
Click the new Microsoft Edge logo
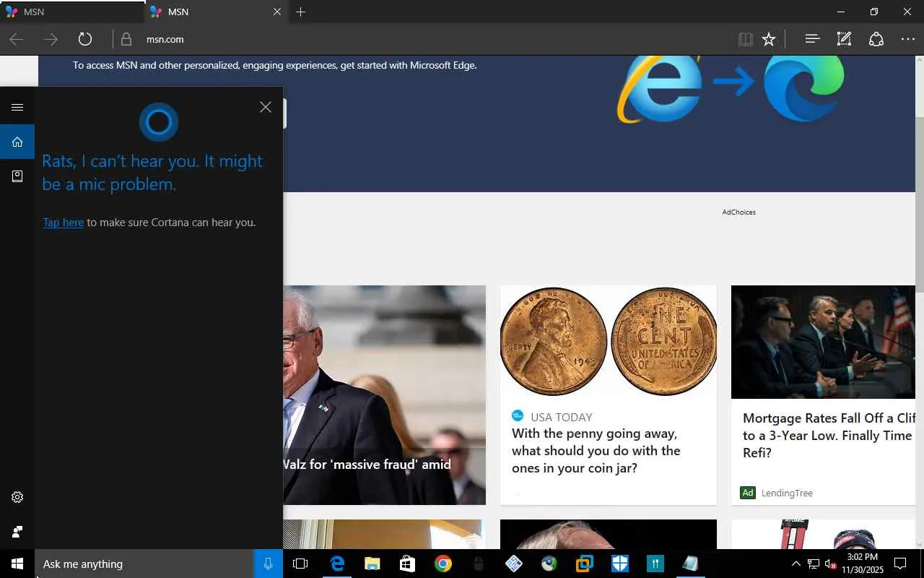[803, 88]
